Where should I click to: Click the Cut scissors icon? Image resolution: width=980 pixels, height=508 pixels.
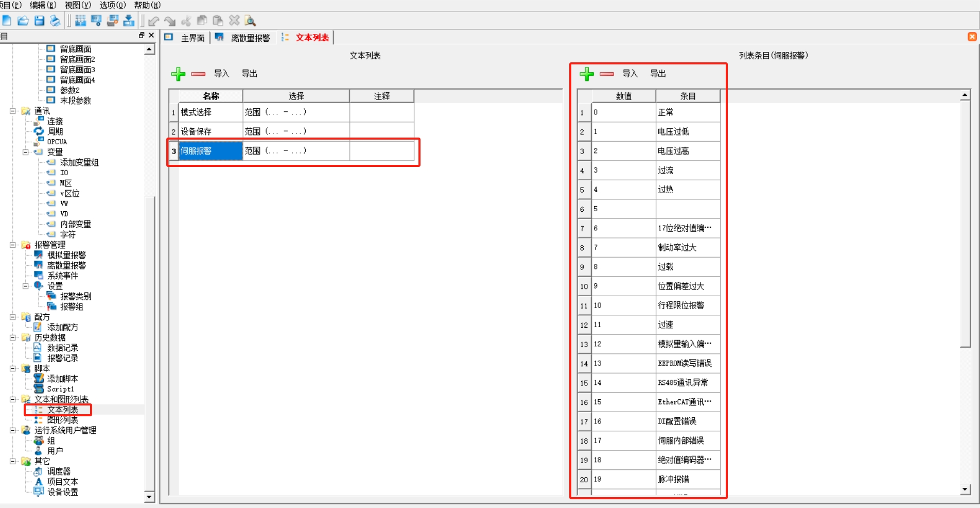tap(186, 21)
